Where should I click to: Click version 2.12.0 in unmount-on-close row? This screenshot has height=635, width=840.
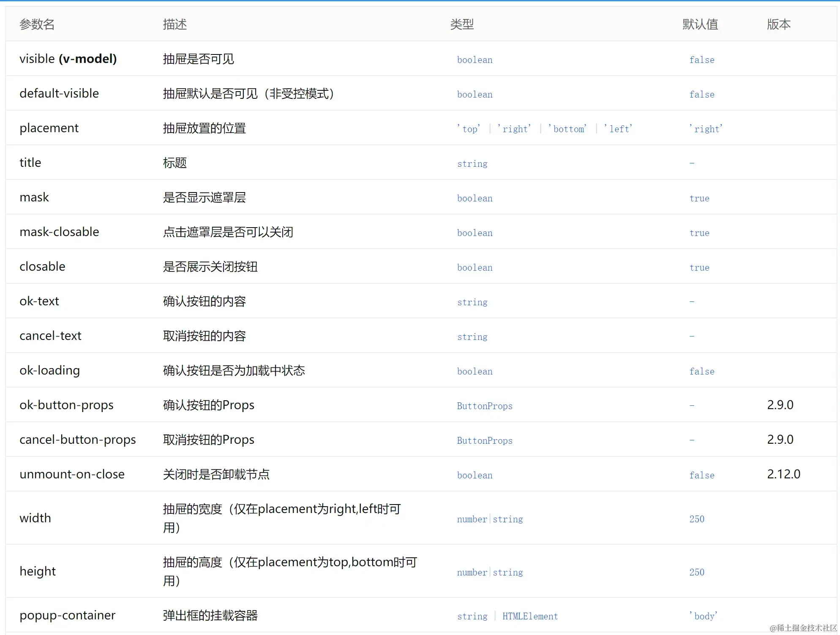pyautogui.click(x=783, y=474)
